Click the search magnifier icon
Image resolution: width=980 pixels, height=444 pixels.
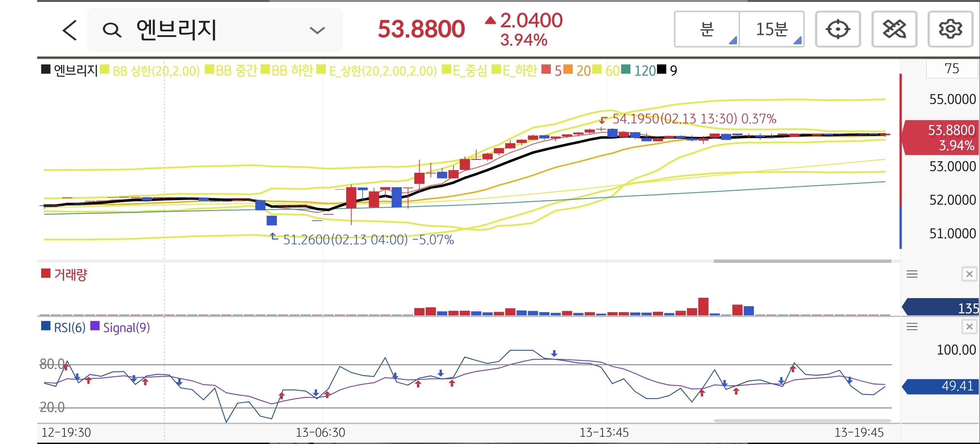pos(112,30)
